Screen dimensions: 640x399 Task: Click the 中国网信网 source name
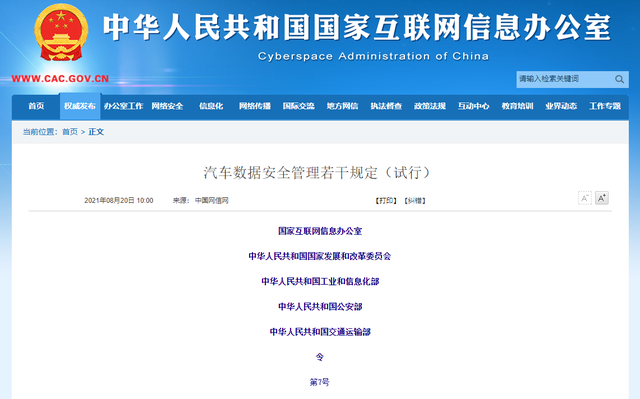coord(211,201)
